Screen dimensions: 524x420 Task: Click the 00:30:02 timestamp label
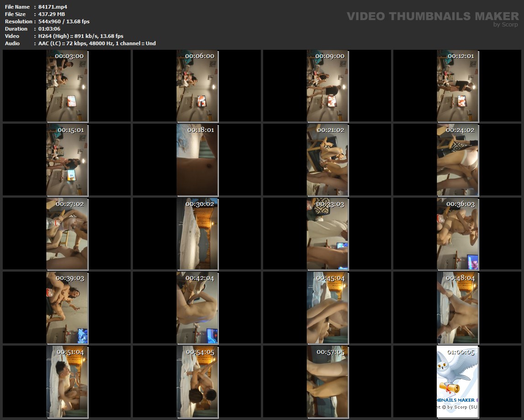click(200, 204)
